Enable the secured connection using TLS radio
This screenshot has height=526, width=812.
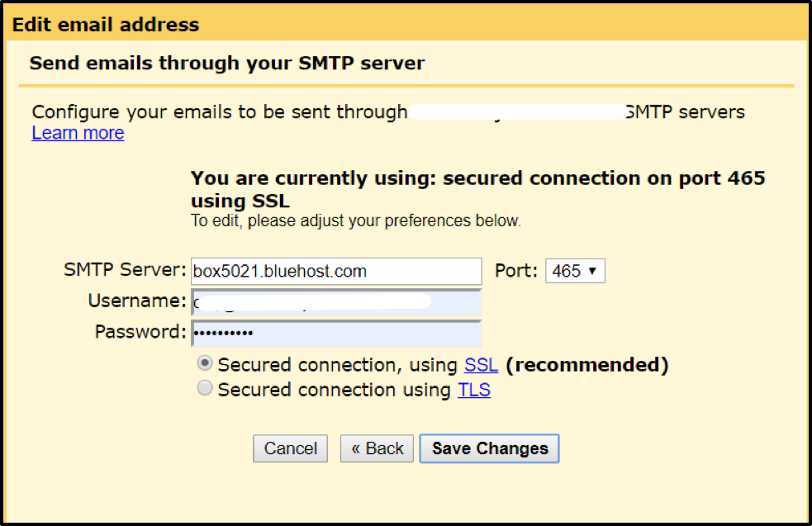[205, 389]
